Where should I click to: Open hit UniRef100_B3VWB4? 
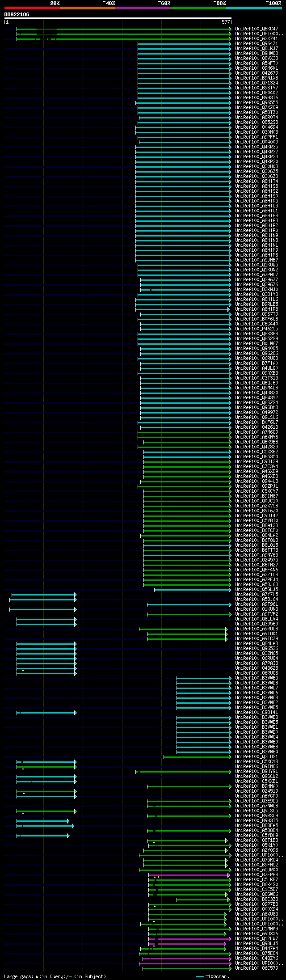tap(257, 752)
